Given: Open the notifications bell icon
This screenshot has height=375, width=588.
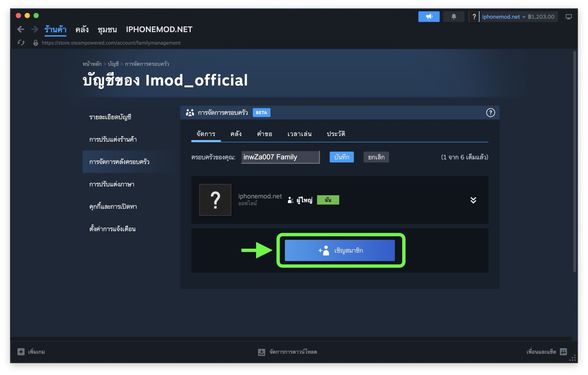Looking at the screenshot, I should point(453,17).
